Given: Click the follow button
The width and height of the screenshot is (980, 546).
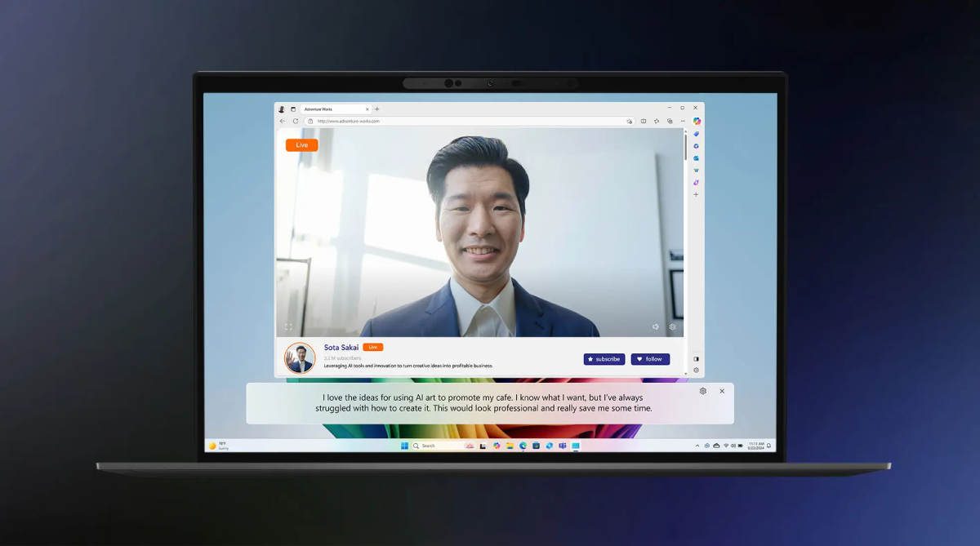Looking at the screenshot, I should point(650,359).
